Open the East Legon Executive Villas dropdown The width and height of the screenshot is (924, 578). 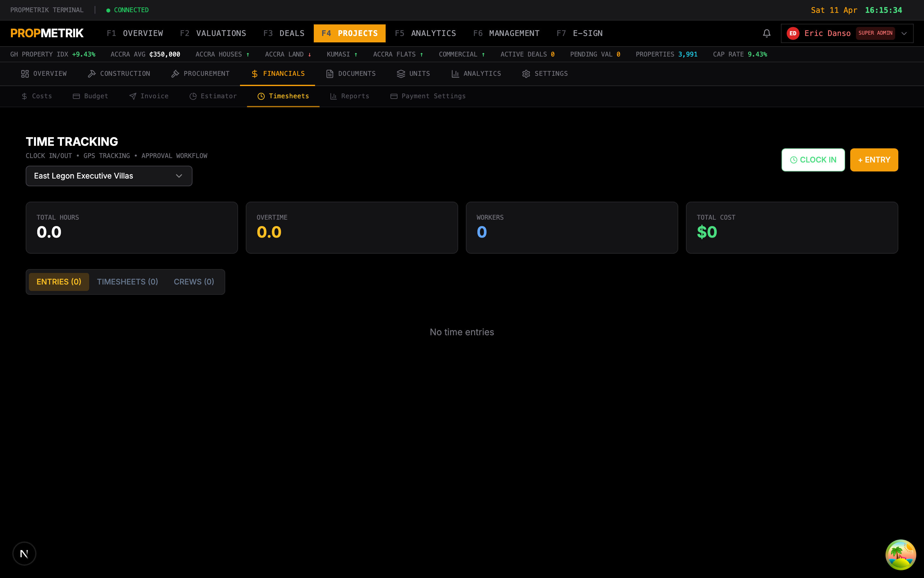(x=109, y=176)
